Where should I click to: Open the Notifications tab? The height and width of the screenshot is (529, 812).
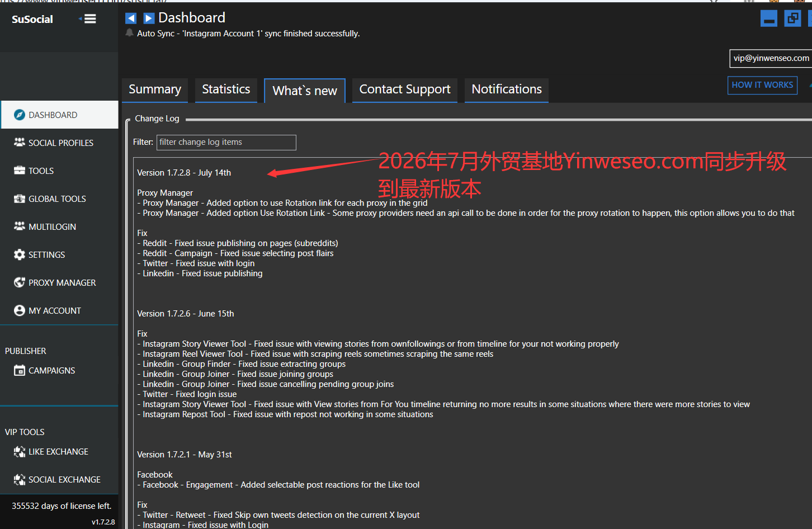pos(507,89)
